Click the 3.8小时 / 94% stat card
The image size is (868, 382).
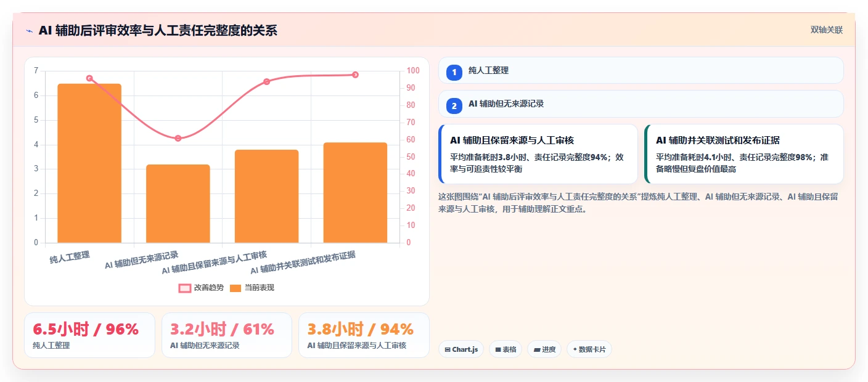coord(364,335)
